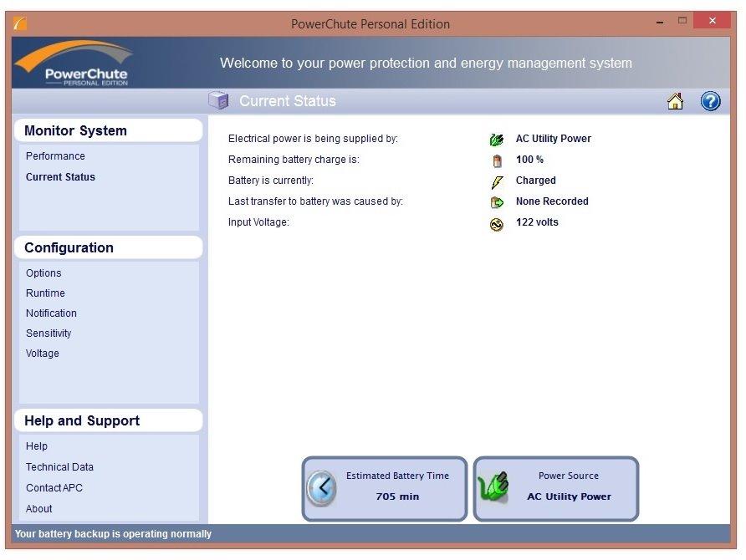Image resolution: width=746 pixels, height=560 pixels.
Task: Click the 100 % battery charge value
Action: 529,160
